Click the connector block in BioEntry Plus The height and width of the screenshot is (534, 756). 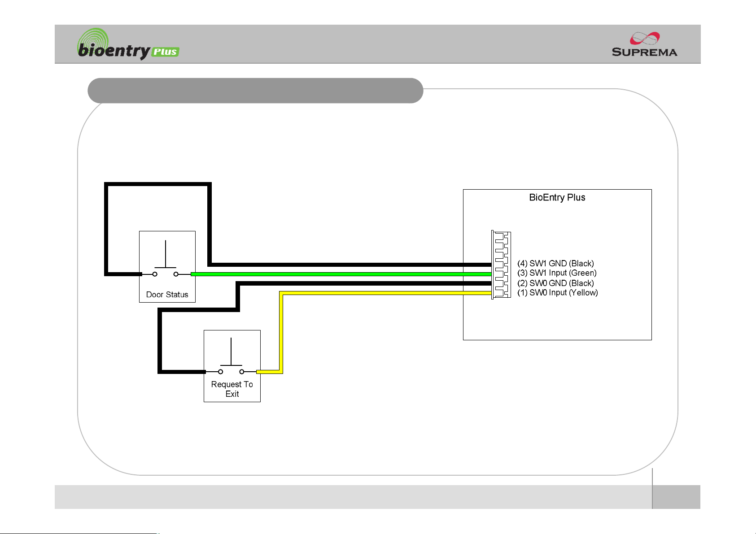coord(501,265)
